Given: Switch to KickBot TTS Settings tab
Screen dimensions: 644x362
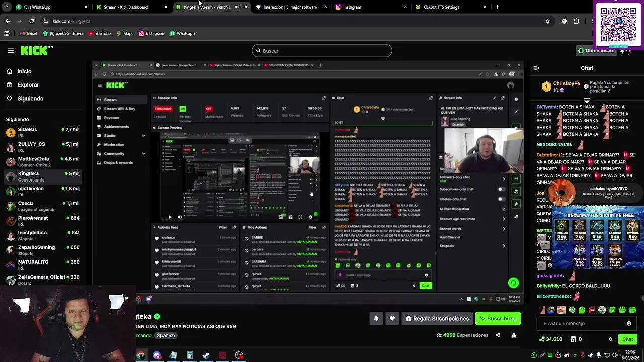Looking at the screenshot, I should pyautogui.click(x=450, y=7).
